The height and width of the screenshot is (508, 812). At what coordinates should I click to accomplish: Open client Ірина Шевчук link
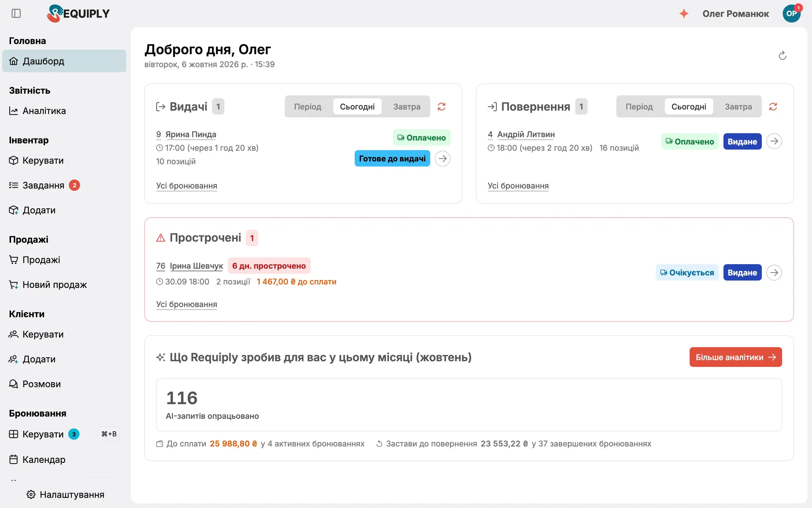pos(196,266)
